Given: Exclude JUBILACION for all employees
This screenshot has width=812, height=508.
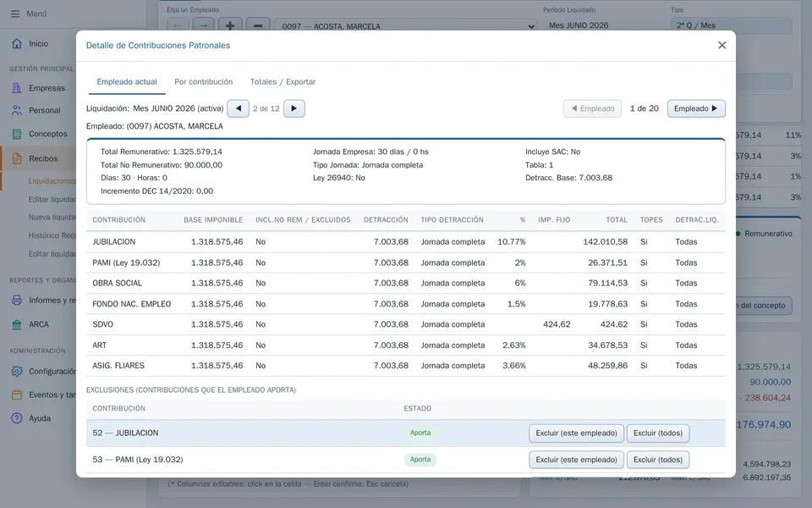Looking at the screenshot, I should [658, 433].
